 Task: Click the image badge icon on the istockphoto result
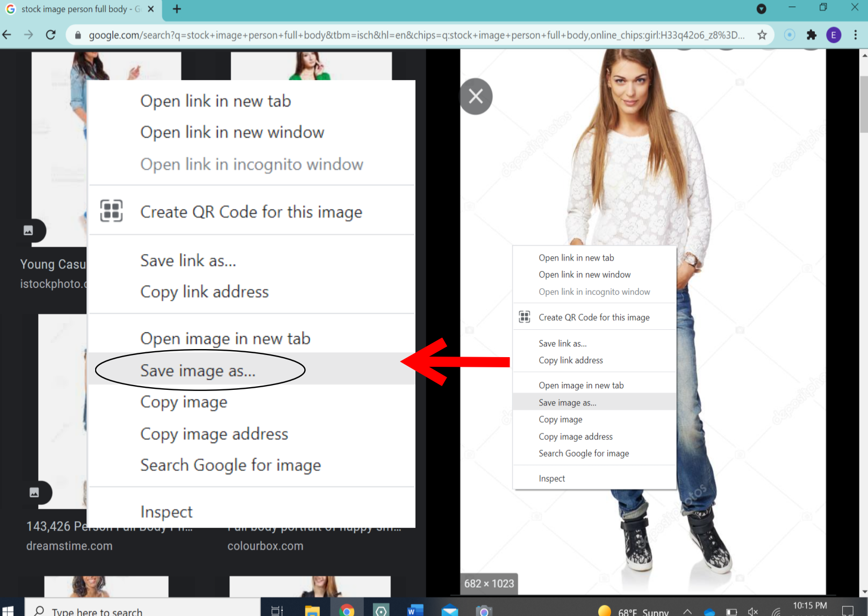[28, 230]
